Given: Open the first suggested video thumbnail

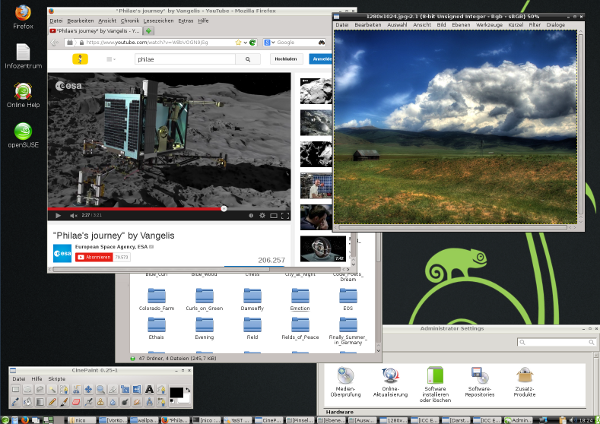Looking at the screenshot, I should 316,91.
